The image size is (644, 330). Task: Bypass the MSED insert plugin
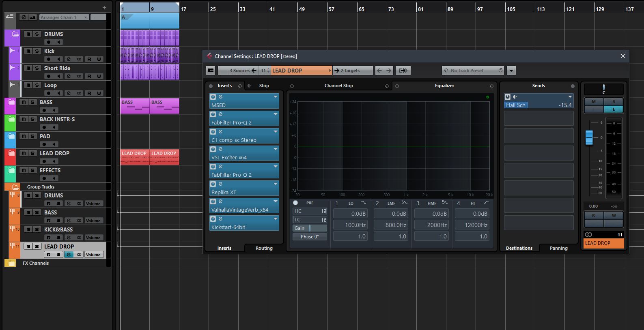213,97
